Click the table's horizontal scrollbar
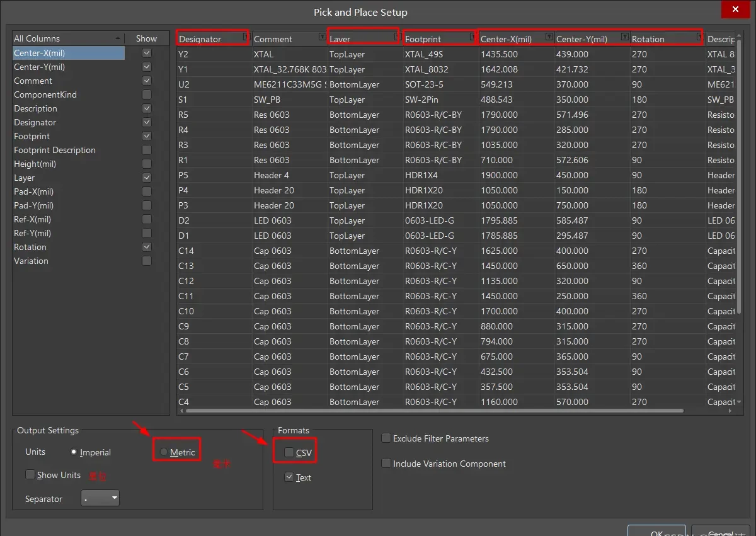Viewport: 756px width, 536px height. click(435, 411)
